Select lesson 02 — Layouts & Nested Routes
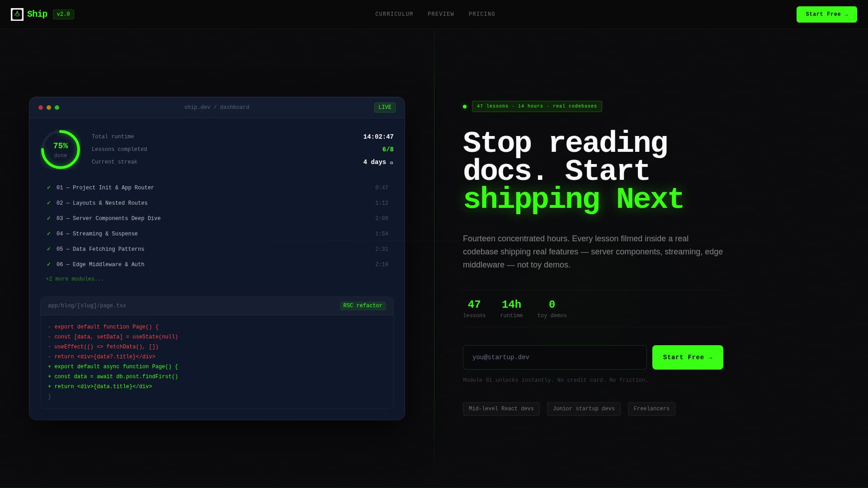This screenshot has height=488, width=868. [217, 203]
